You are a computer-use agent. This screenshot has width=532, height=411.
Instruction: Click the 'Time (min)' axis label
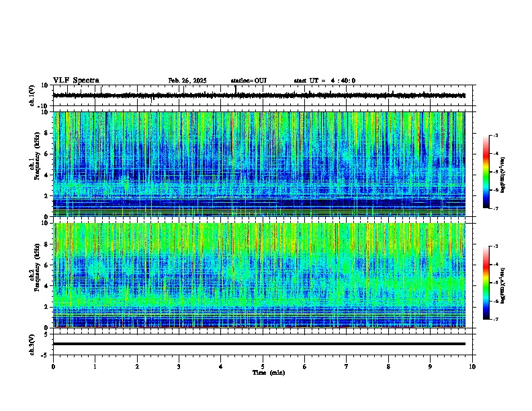click(x=269, y=373)
